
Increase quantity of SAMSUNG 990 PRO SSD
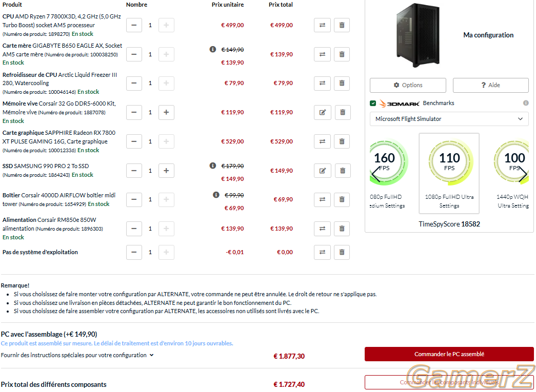(166, 171)
